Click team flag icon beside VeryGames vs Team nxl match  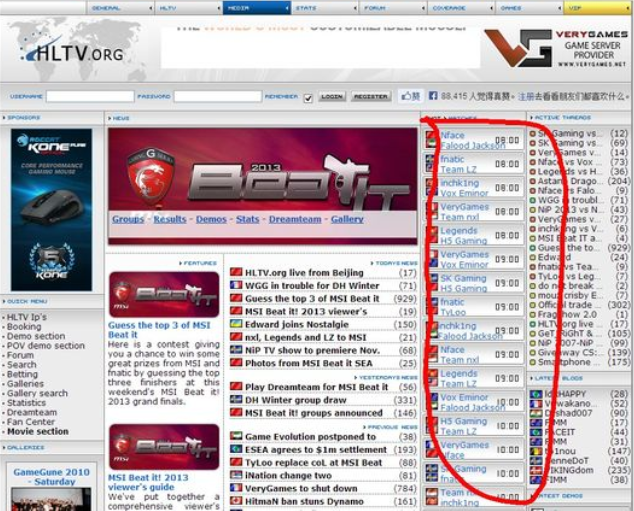[x=432, y=211]
